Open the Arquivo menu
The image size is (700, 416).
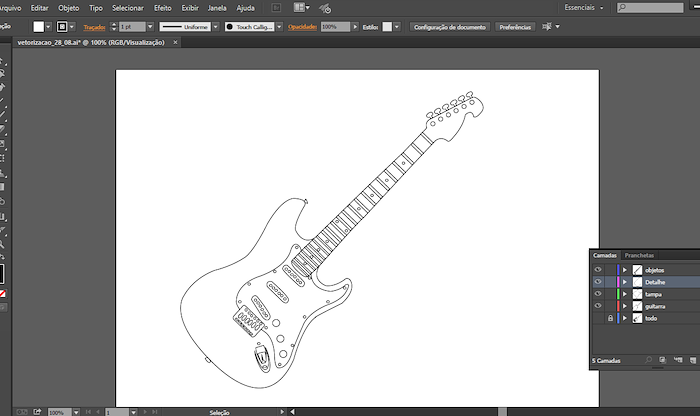(x=10, y=8)
